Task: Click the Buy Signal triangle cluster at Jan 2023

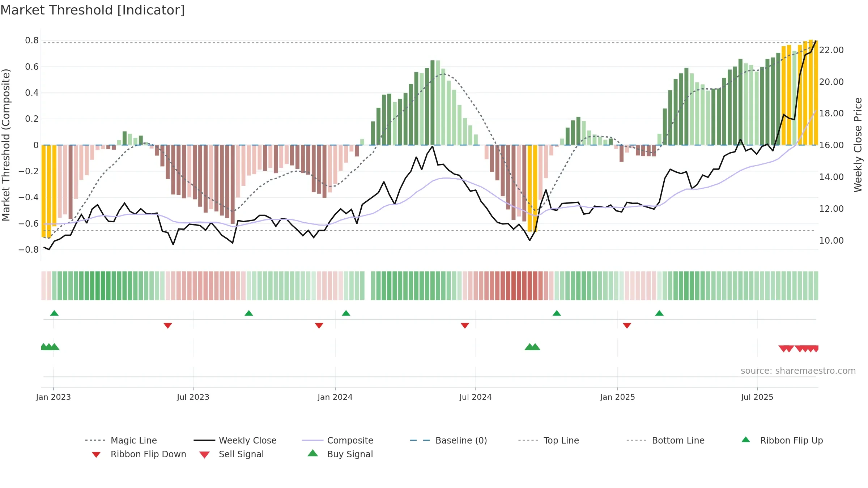Action: tap(50, 347)
